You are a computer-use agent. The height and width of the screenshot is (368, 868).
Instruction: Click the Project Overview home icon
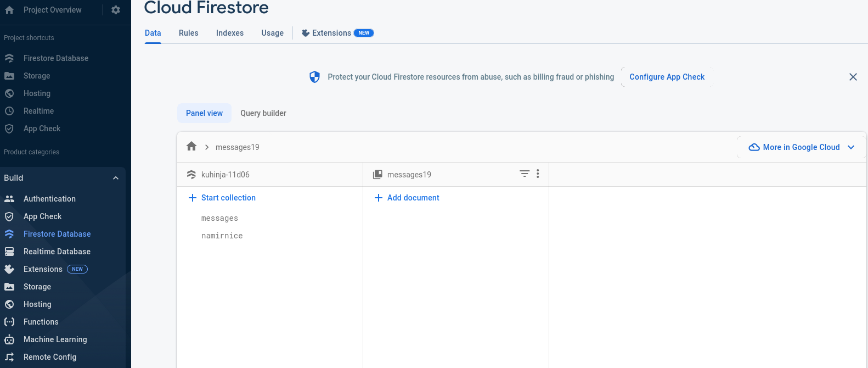pyautogui.click(x=9, y=10)
